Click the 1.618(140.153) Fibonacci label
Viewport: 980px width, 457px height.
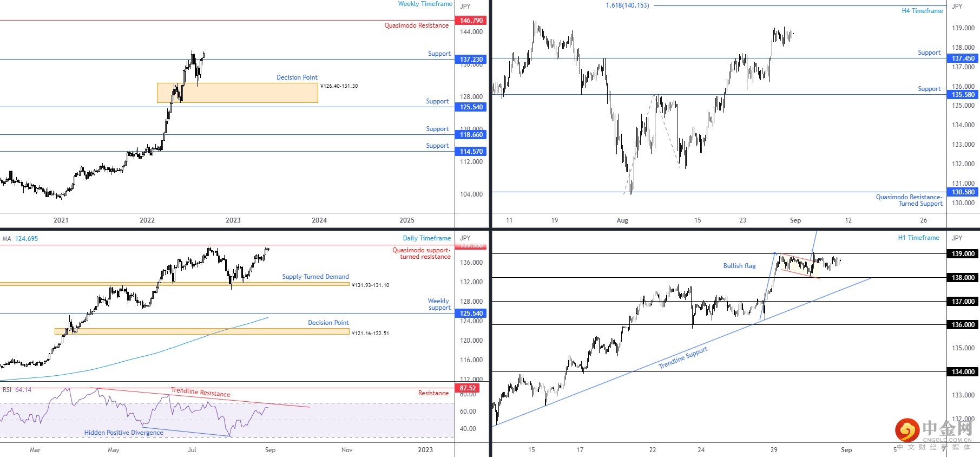pos(627,5)
